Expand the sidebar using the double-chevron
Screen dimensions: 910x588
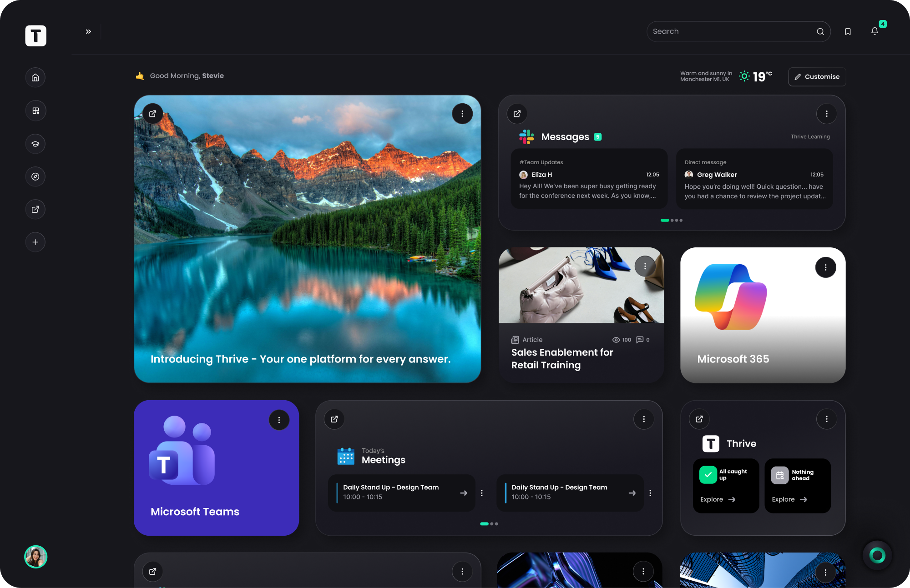pos(88,31)
